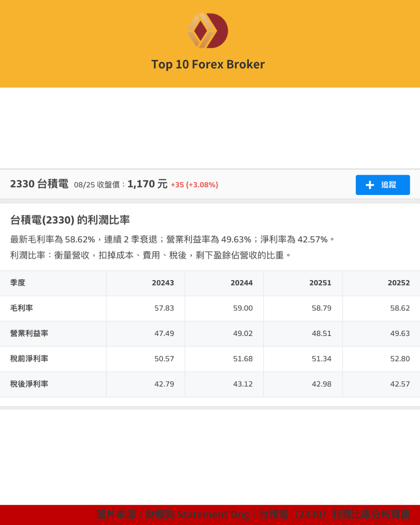Click the blue 追蹤 follow button
The width and height of the screenshot is (420, 525).
[383, 185]
